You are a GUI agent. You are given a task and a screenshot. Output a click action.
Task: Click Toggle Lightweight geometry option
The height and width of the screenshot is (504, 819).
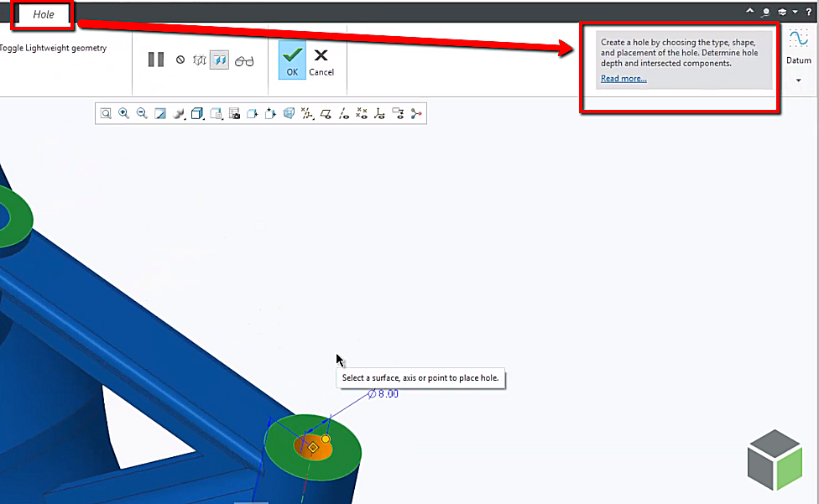click(x=53, y=48)
